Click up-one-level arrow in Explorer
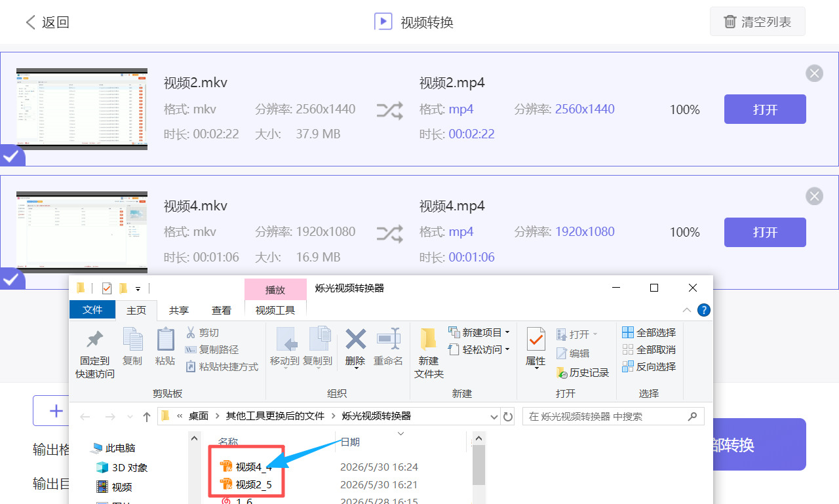 pyautogui.click(x=147, y=416)
